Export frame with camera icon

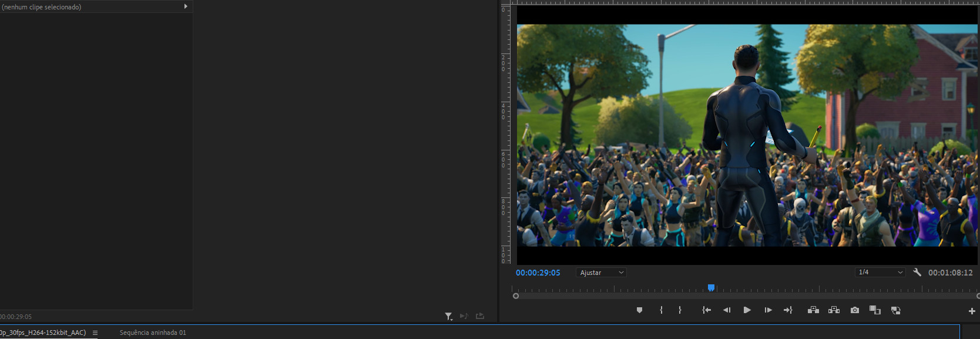coord(854,310)
